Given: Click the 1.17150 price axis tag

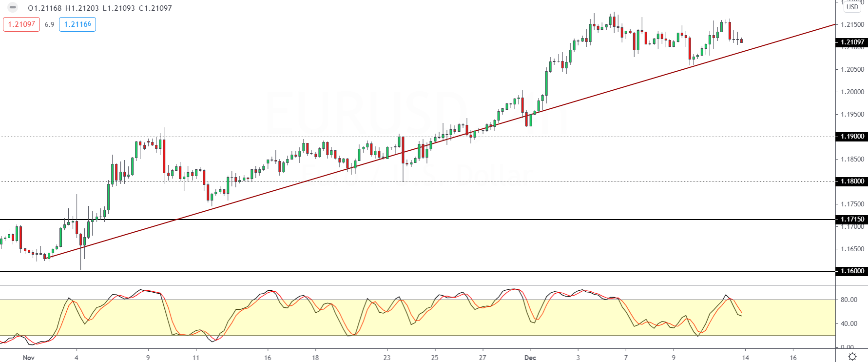Looking at the screenshot, I should pos(851,220).
